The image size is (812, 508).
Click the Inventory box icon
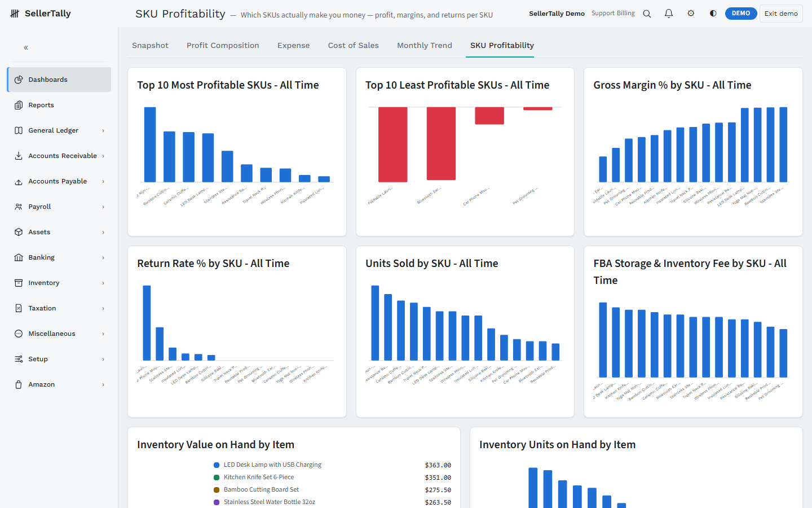pyautogui.click(x=19, y=283)
